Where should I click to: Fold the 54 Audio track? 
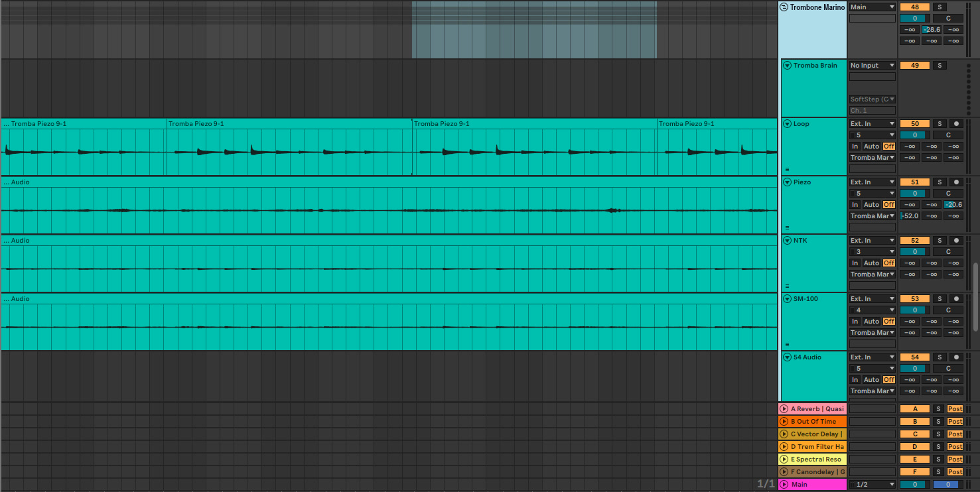787,357
